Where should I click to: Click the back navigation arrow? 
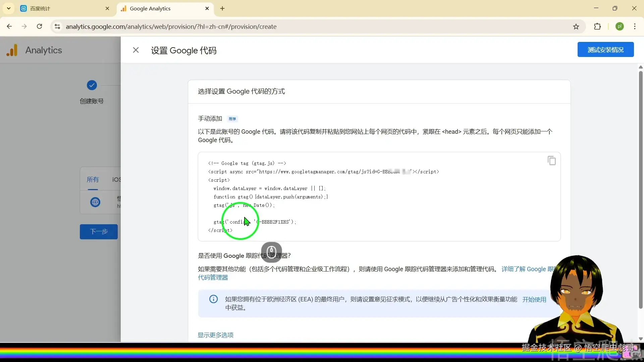click(x=9, y=26)
